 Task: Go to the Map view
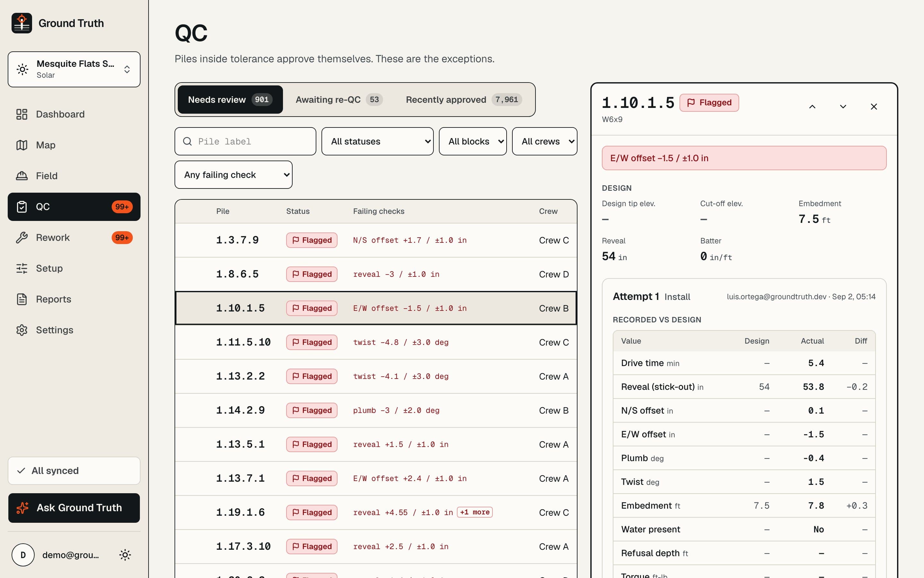[x=74, y=145]
